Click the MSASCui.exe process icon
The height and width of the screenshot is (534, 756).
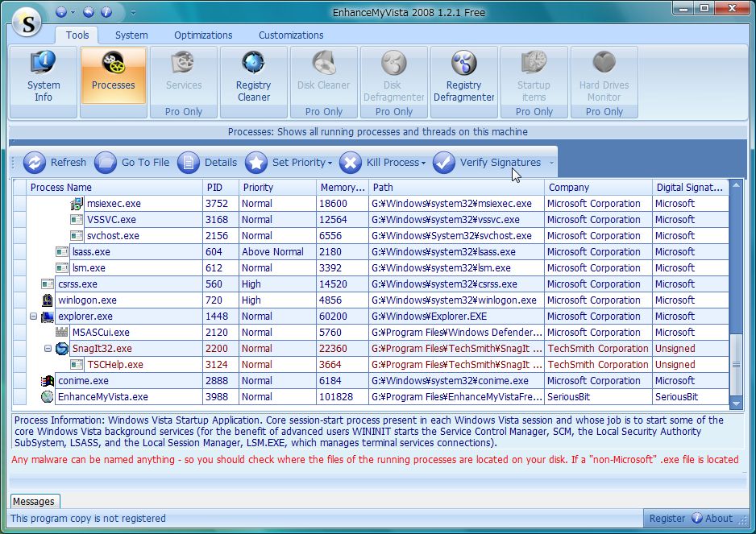click(x=62, y=333)
